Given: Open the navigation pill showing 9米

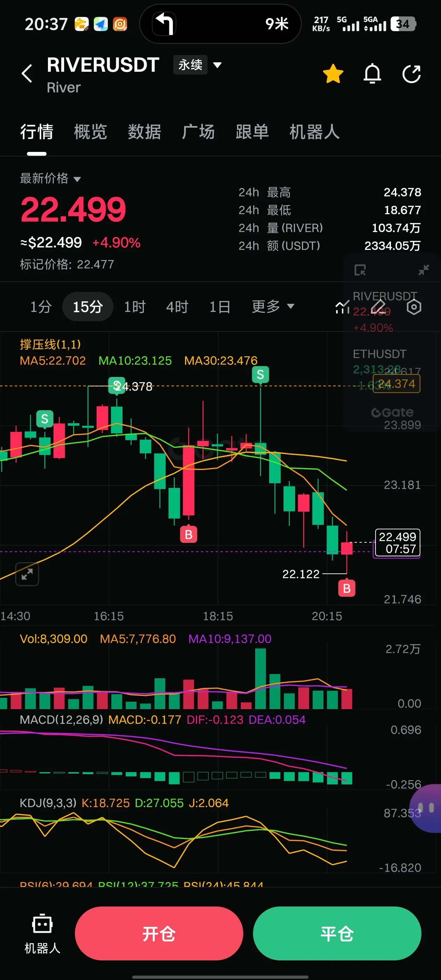Looking at the screenshot, I should (220, 24).
